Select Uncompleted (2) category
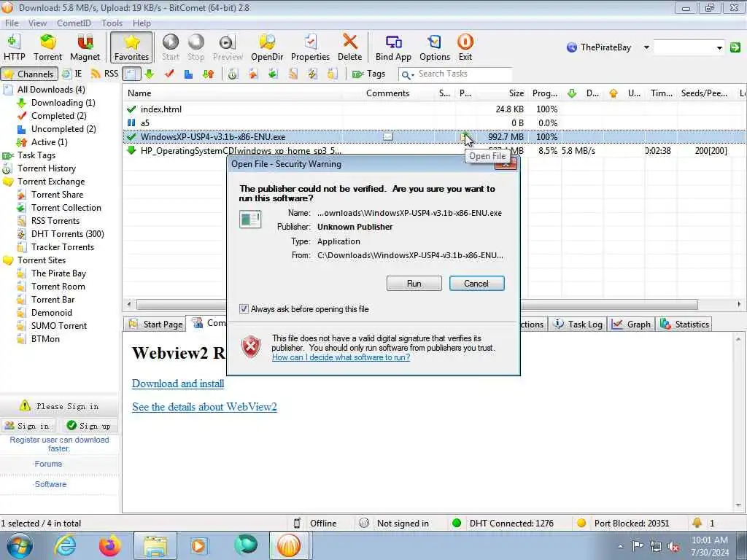The height and width of the screenshot is (560, 747). pyautogui.click(x=63, y=129)
